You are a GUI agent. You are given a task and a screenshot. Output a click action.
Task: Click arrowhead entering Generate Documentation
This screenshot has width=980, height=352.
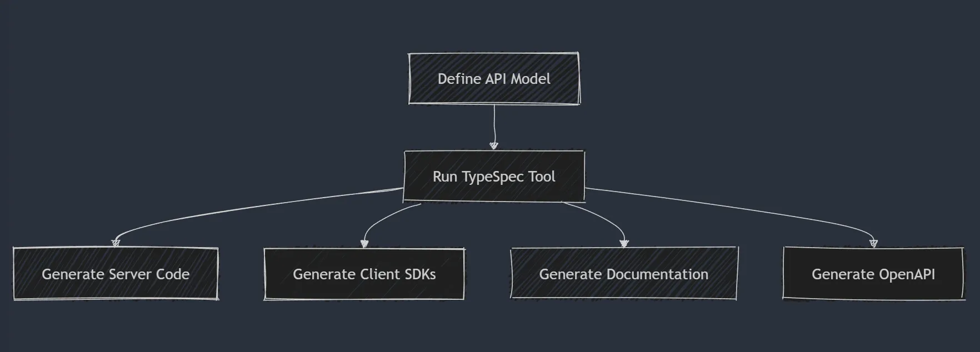coord(624,243)
